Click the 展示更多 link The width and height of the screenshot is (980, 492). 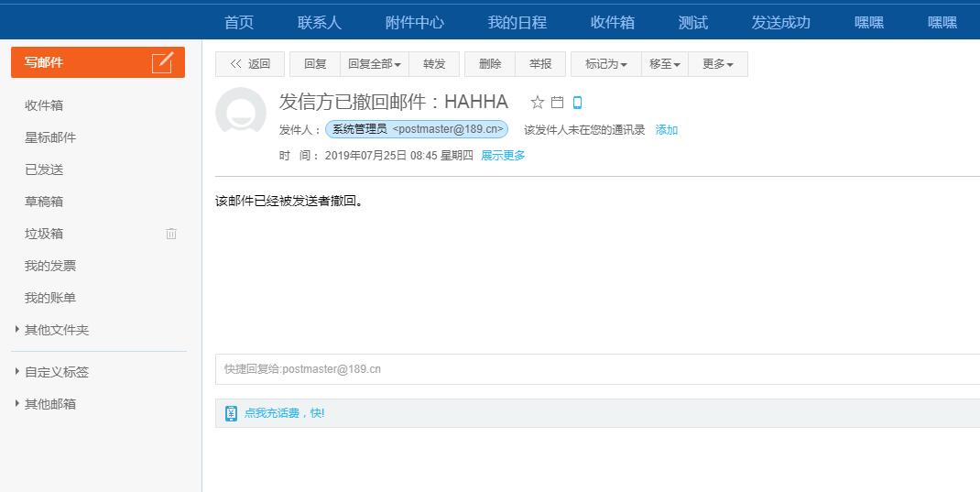coord(503,156)
